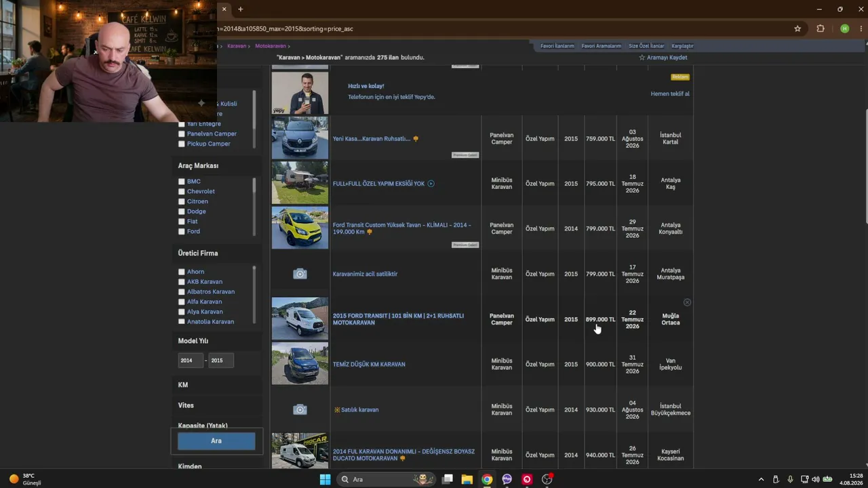868x488 pixels.
Task: Switch to Google Chrome on the taskbar
Action: point(487,479)
